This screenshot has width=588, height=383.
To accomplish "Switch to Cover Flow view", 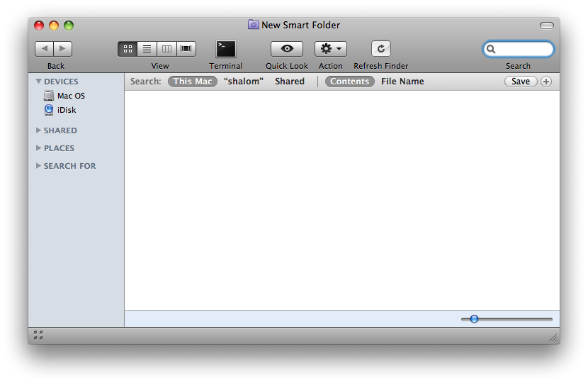I will point(186,49).
